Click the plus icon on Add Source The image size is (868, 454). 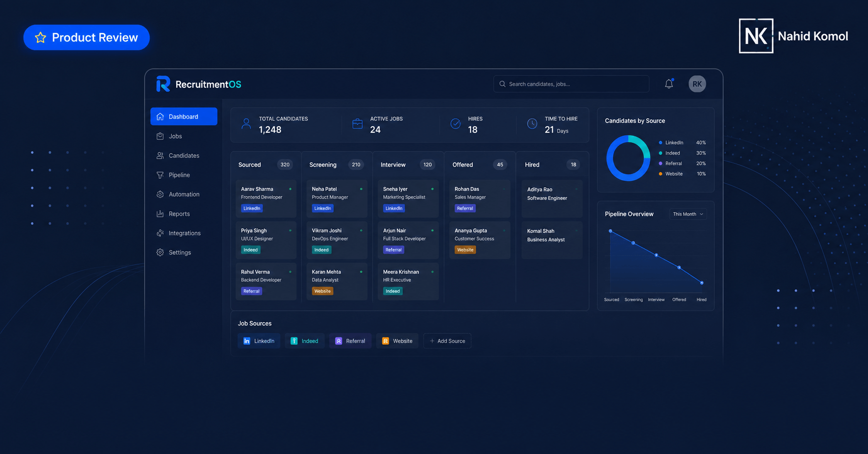[x=432, y=341]
